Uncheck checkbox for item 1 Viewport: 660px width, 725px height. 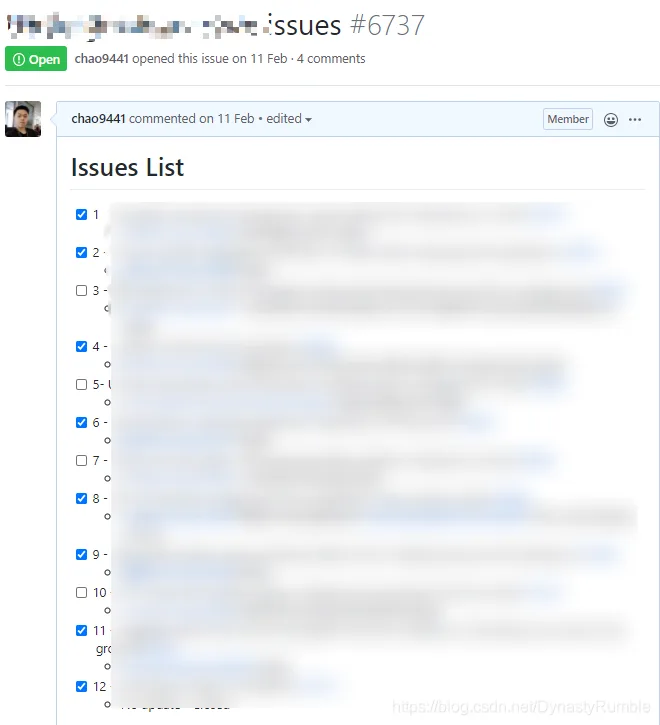click(81, 215)
